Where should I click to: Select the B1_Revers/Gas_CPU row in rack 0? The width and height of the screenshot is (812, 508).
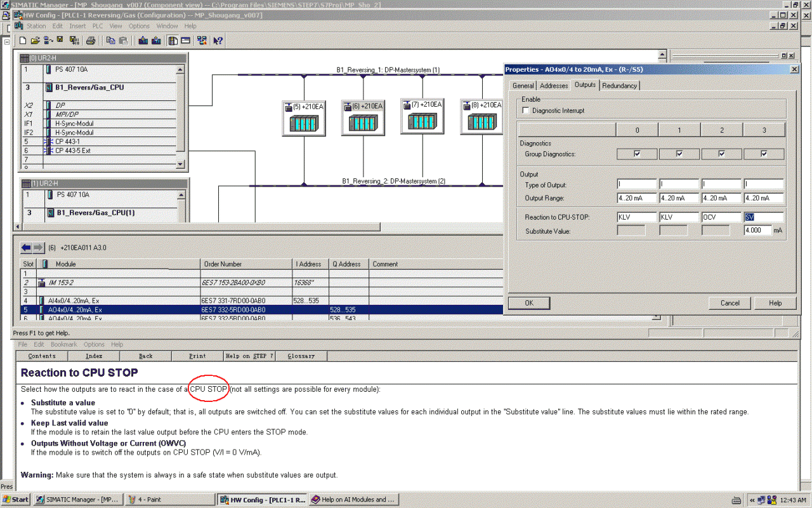coord(98,88)
